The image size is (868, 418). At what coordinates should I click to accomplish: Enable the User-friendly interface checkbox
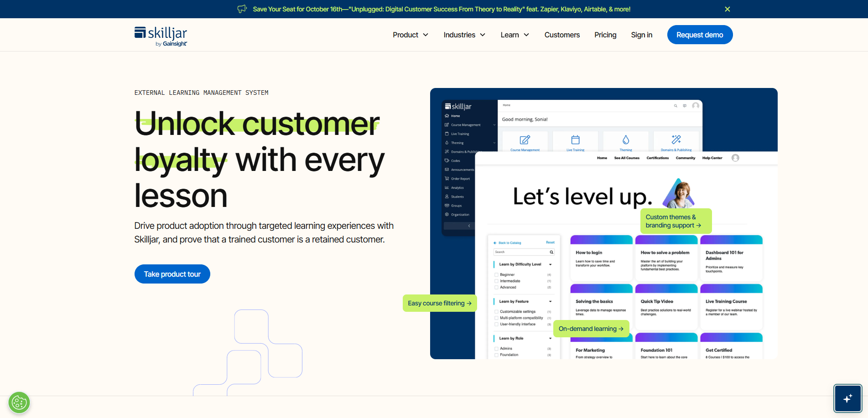coord(496,325)
